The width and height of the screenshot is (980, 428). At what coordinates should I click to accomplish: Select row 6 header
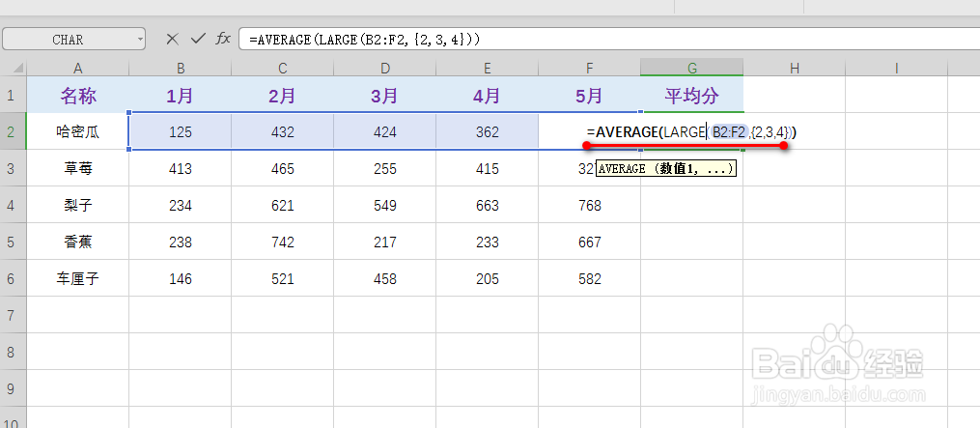click(x=14, y=278)
